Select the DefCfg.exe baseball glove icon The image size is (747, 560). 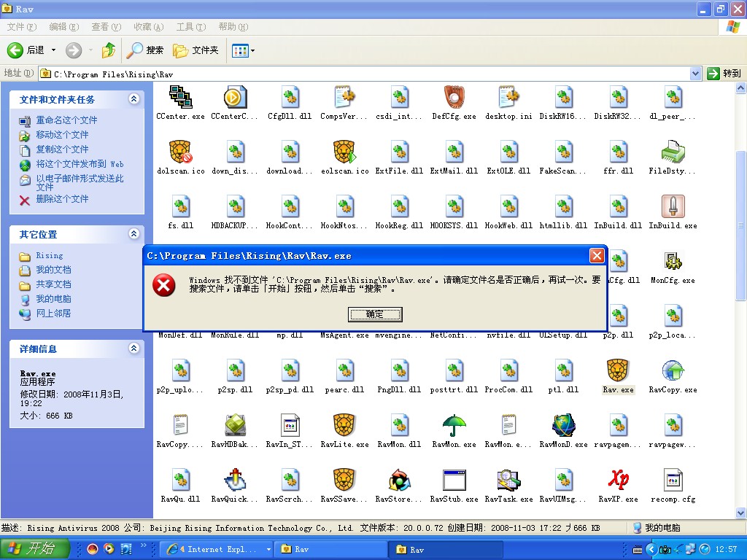tap(454, 97)
